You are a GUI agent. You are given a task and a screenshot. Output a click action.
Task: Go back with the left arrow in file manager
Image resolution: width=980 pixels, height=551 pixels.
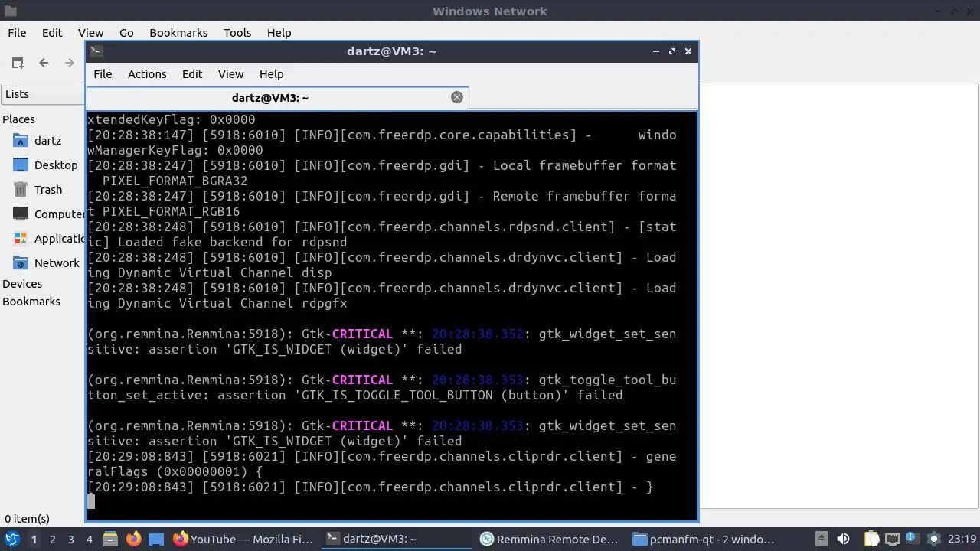[x=44, y=63]
